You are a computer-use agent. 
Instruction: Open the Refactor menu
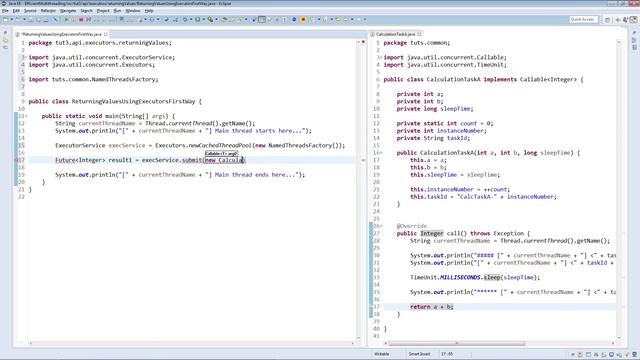pos(48,11)
